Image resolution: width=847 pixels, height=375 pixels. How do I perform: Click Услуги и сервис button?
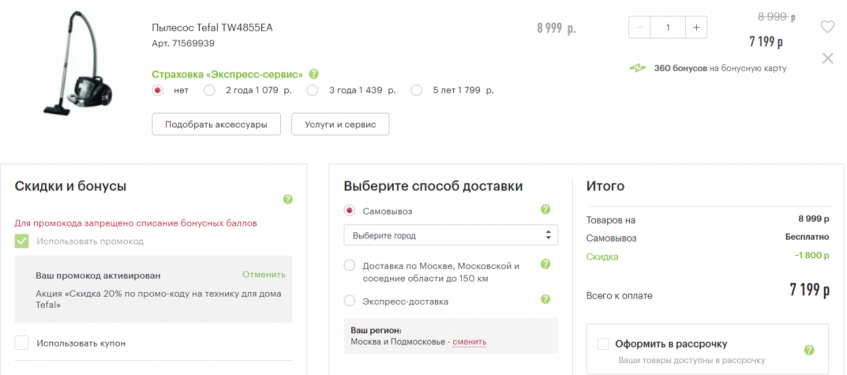tap(340, 124)
